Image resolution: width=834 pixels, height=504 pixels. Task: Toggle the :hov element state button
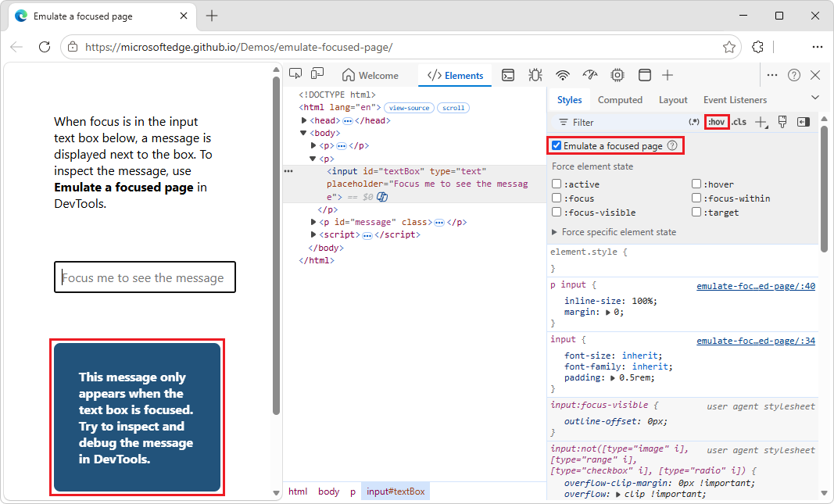click(x=717, y=122)
